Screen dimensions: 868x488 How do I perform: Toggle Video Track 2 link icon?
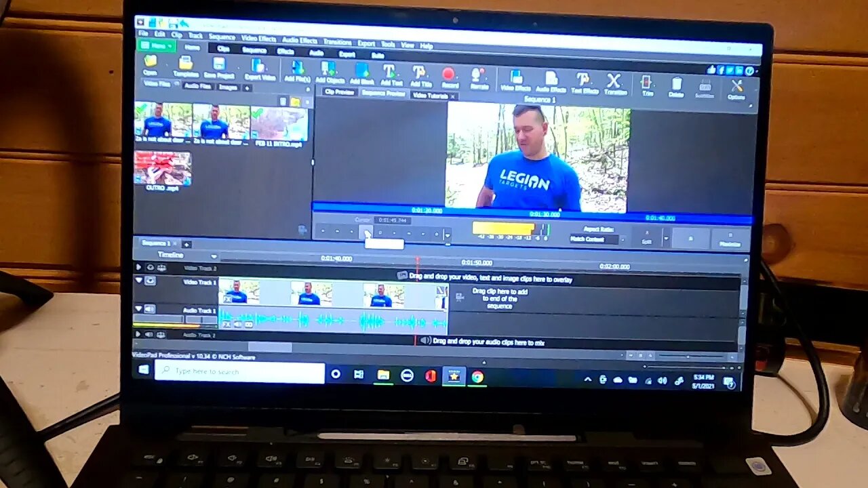pyautogui.click(x=161, y=268)
